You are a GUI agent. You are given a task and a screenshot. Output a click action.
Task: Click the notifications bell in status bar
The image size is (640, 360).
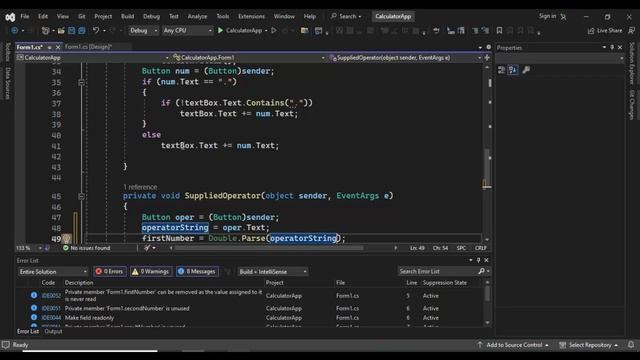(631, 345)
